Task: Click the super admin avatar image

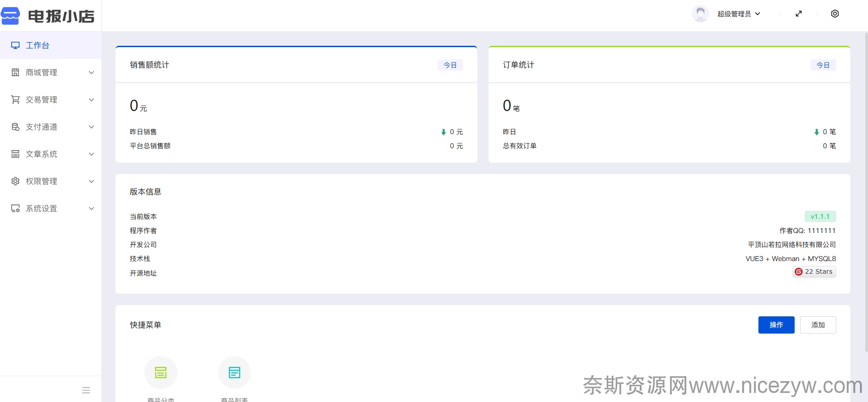Action: [x=700, y=14]
